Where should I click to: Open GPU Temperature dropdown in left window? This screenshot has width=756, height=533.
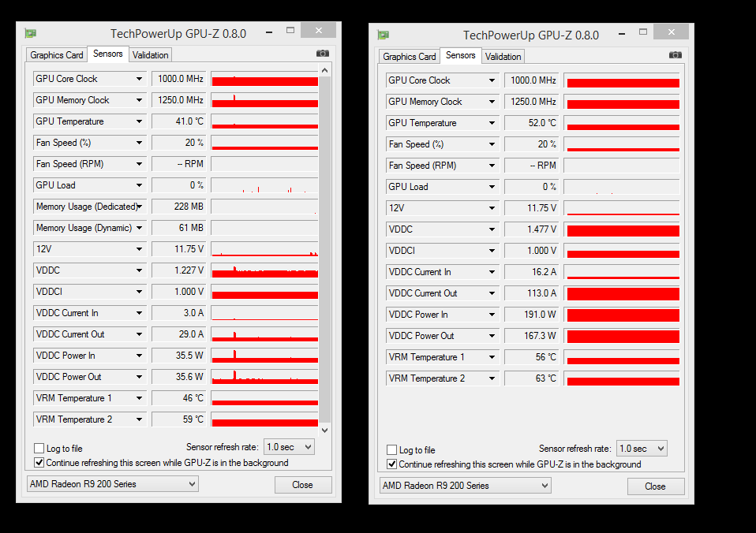pos(140,121)
